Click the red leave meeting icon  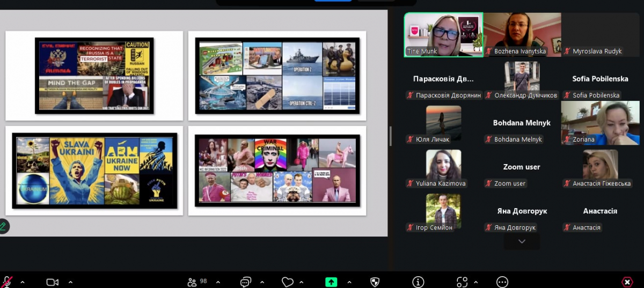627,282
